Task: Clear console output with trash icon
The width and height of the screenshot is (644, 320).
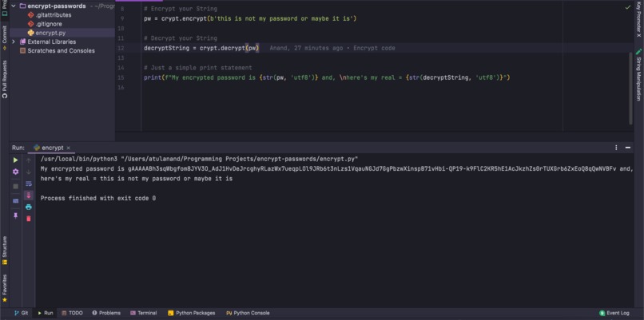Action: pos(28,219)
